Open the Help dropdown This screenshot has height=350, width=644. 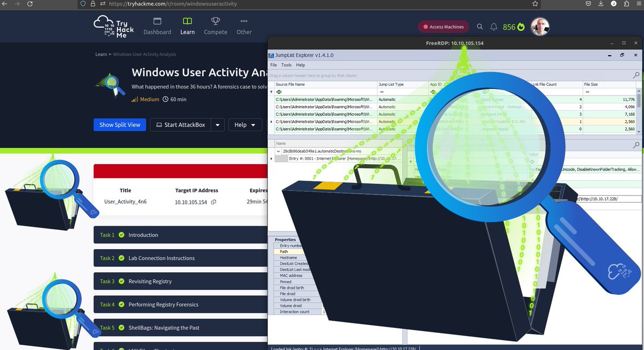(245, 125)
